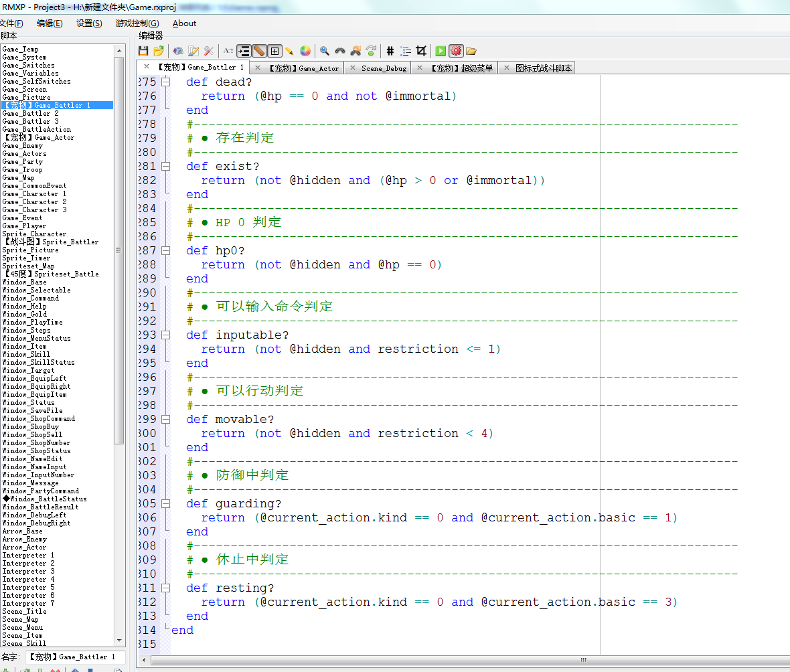Click the yellow highlighter icon
790x672 pixels.
pyautogui.click(x=289, y=51)
